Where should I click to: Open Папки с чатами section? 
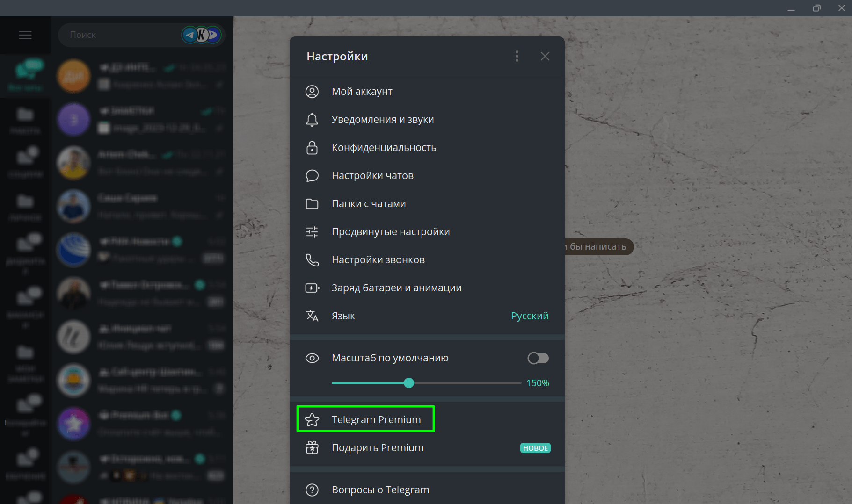tap(427, 204)
